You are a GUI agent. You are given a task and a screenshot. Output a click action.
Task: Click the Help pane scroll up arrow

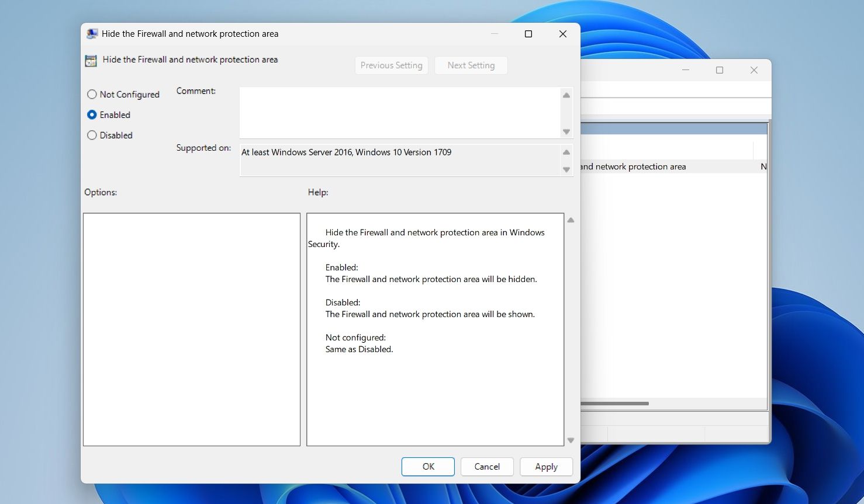(571, 220)
